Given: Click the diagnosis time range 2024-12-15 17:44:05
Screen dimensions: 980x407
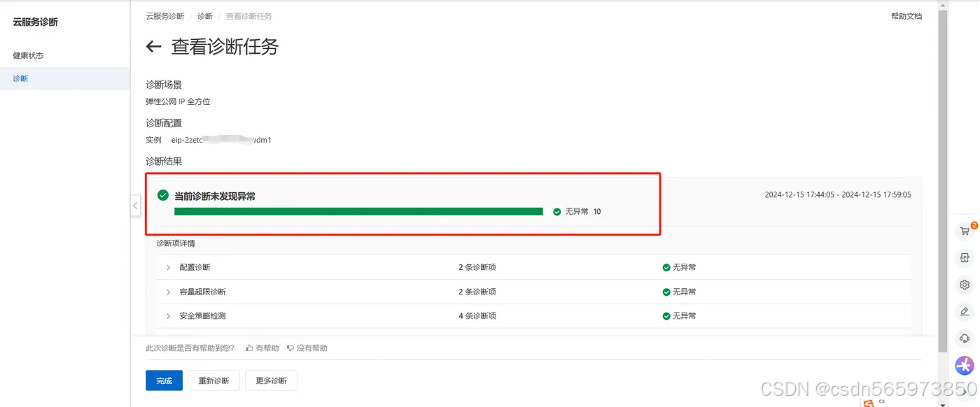Looking at the screenshot, I should (x=838, y=195).
